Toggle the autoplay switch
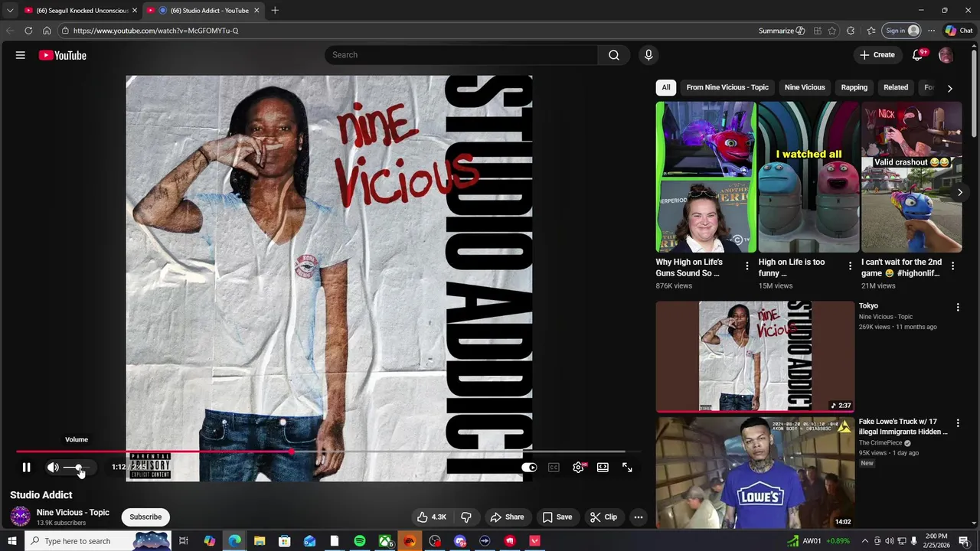The image size is (980, 551). (x=529, y=468)
